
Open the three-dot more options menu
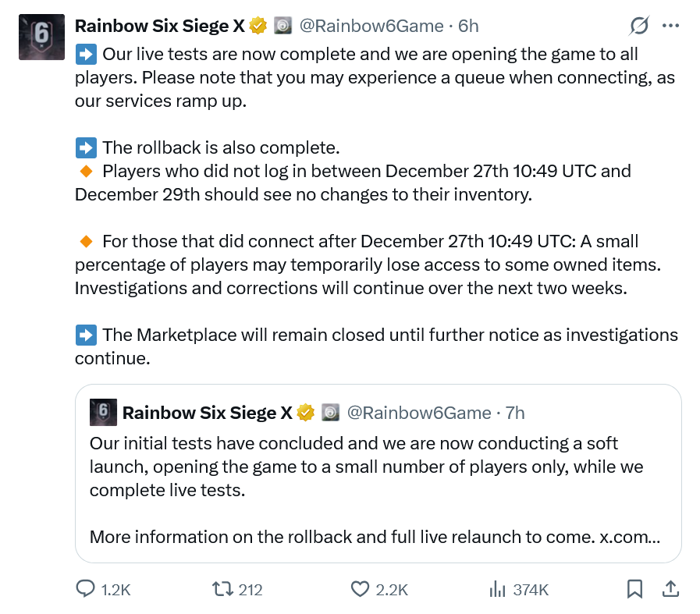(670, 26)
